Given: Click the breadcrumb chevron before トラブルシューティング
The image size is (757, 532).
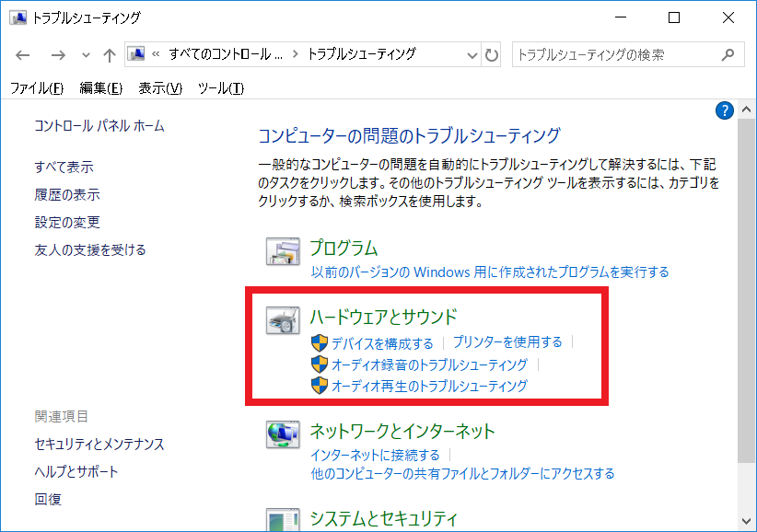Looking at the screenshot, I should click(x=295, y=54).
